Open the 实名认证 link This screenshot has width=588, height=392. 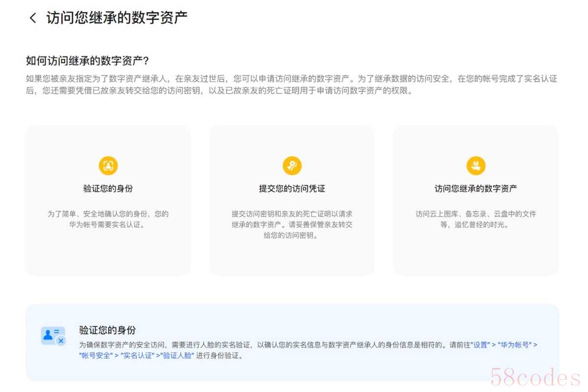point(137,356)
